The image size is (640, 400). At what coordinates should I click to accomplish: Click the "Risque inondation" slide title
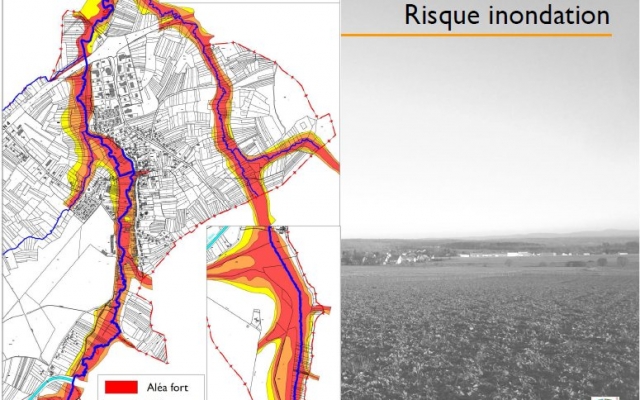(x=506, y=16)
